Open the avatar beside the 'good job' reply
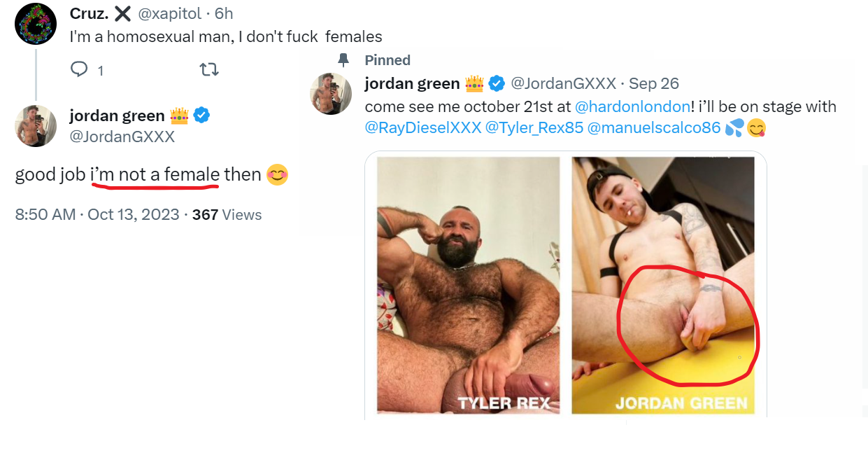This screenshot has height=460, width=868. tap(35, 126)
